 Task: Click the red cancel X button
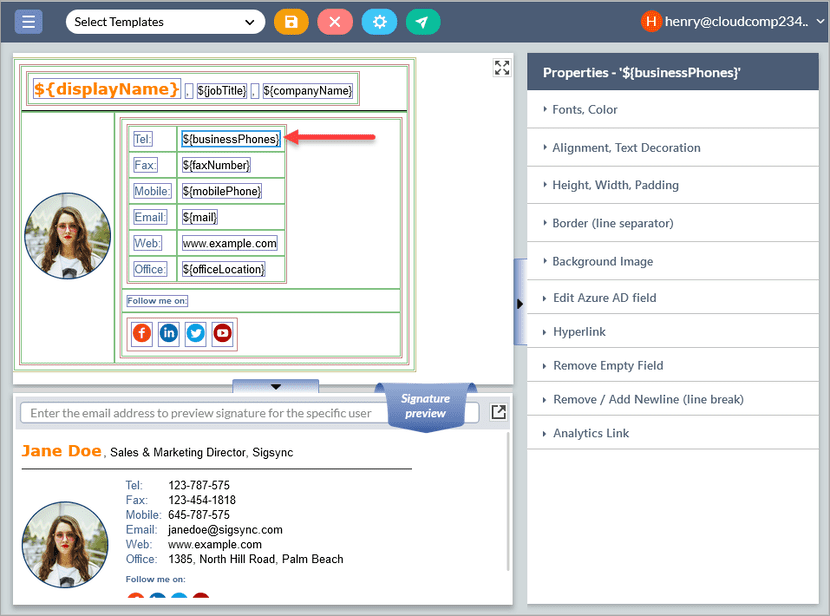335,22
